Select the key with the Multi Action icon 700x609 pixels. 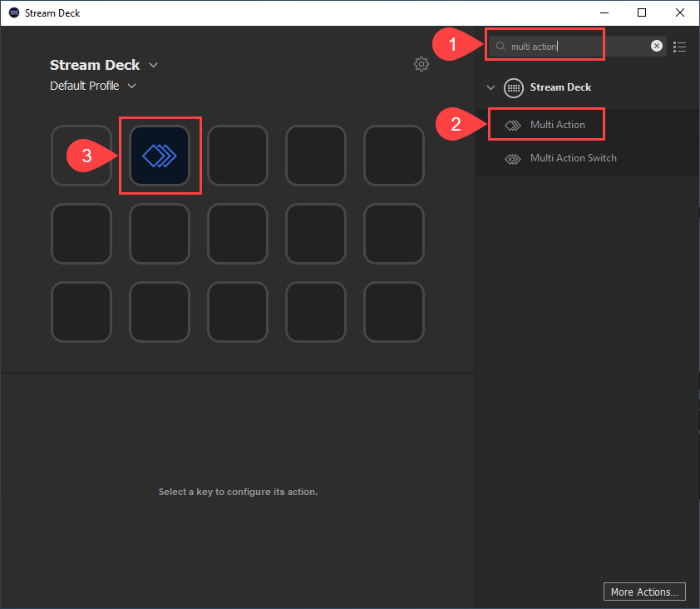[160, 156]
